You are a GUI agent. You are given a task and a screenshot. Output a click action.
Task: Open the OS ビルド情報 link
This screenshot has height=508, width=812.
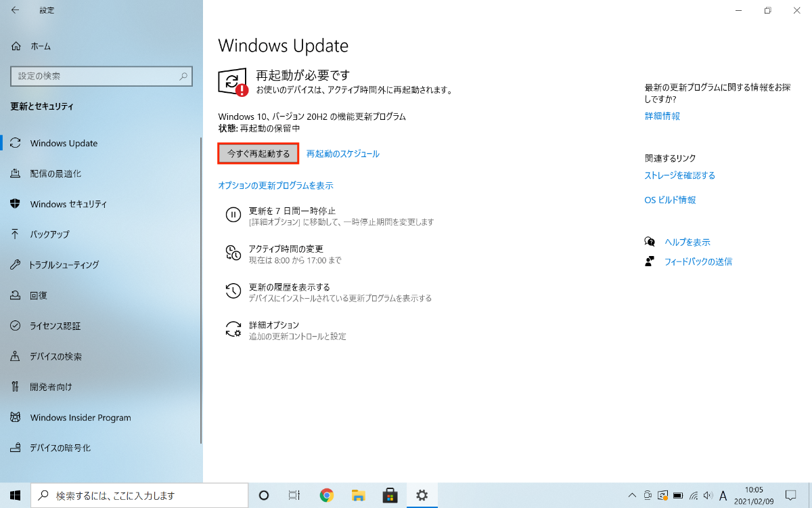[x=671, y=200]
